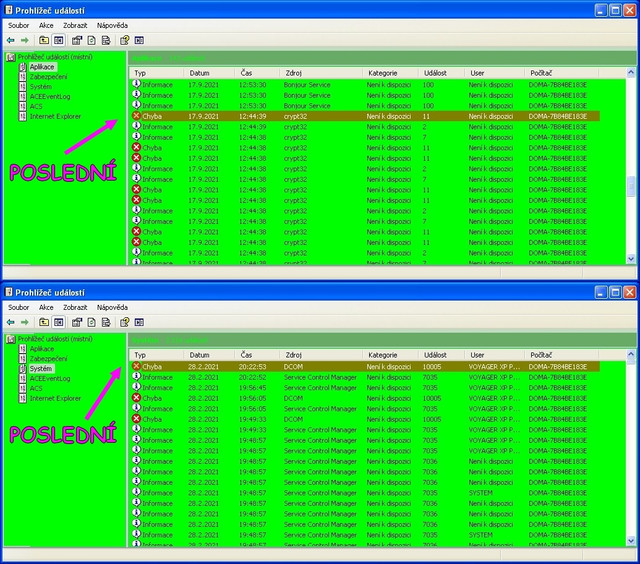Click Forward arrow in top window toolbar
640x564 pixels.
(x=25, y=40)
